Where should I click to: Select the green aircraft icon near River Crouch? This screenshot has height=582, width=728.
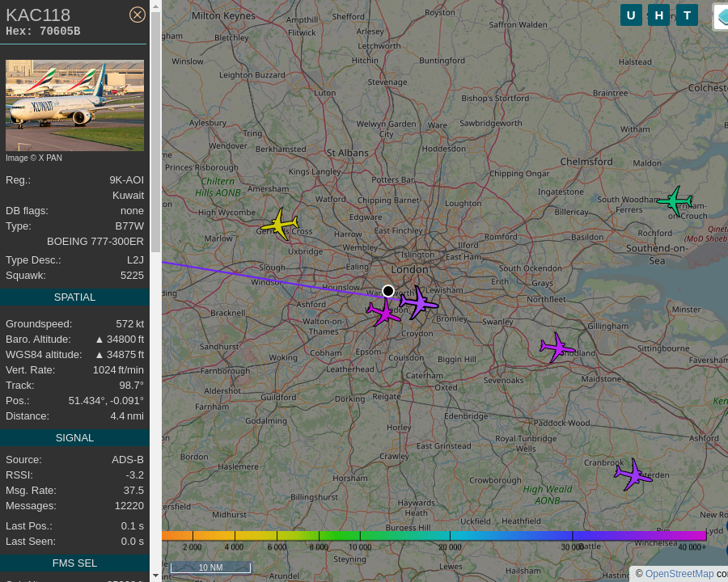click(x=674, y=201)
